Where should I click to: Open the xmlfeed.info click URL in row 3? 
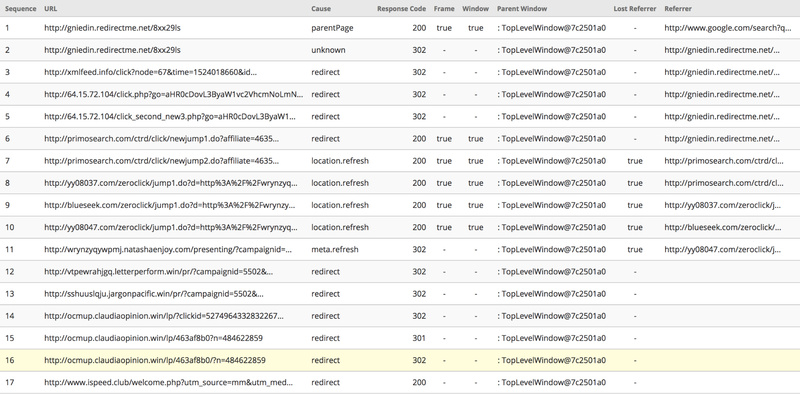click(x=151, y=72)
